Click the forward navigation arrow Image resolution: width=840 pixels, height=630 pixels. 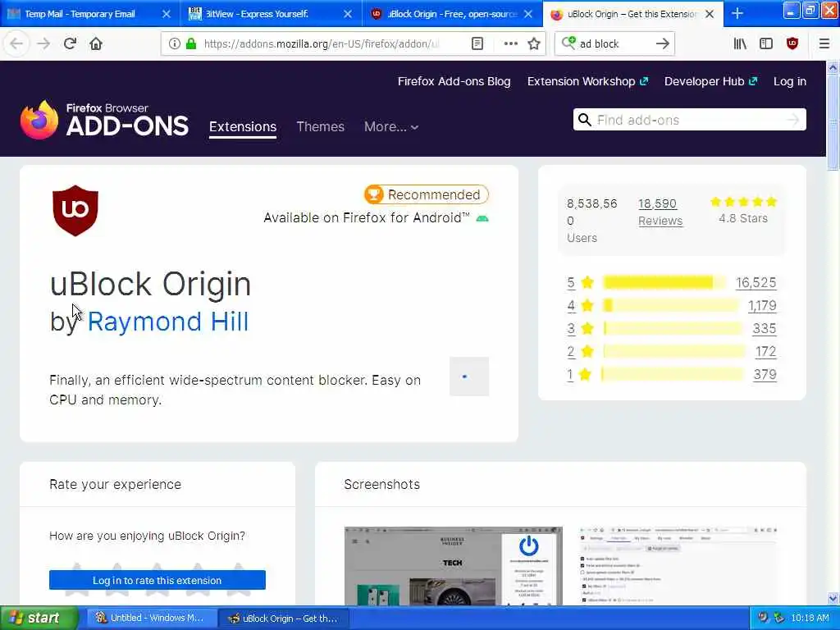[x=43, y=43]
